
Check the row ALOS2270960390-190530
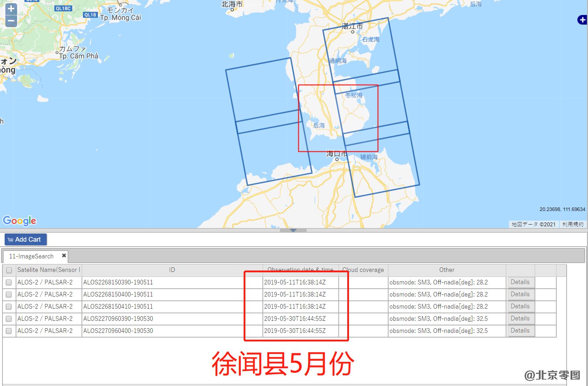9,319
